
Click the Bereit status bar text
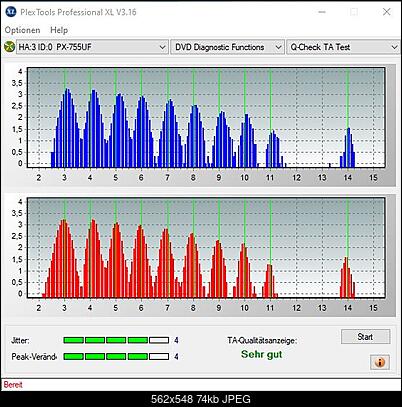(13, 385)
